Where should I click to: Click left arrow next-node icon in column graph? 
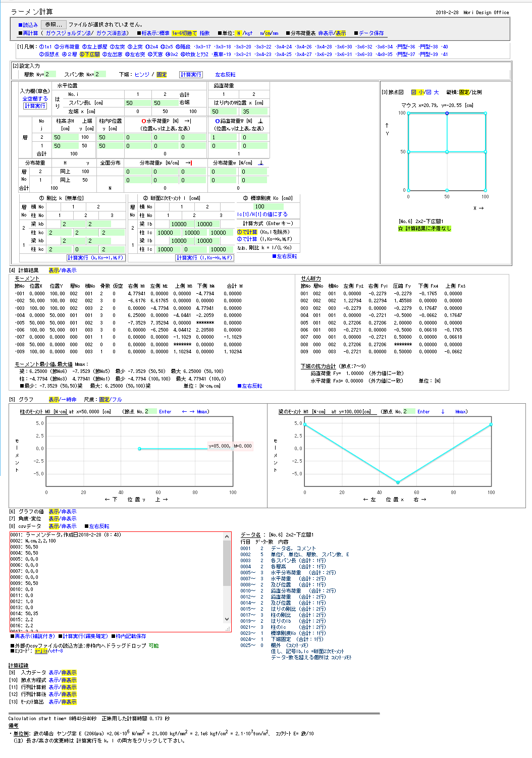pos(184,412)
